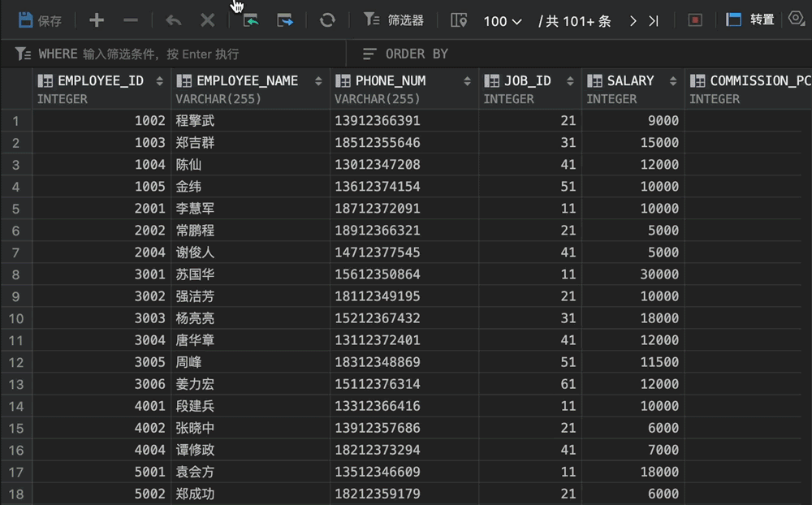The width and height of the screenshot is (812, 505).
Task: Click salary value 9000
Action: (663, 121)
